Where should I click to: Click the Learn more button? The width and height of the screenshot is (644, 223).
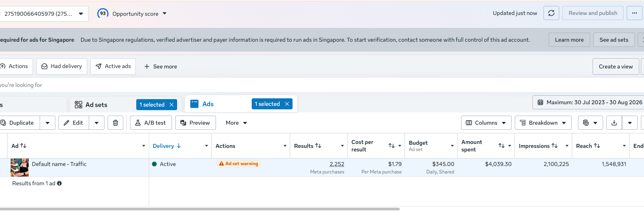(x=569, y=40)
